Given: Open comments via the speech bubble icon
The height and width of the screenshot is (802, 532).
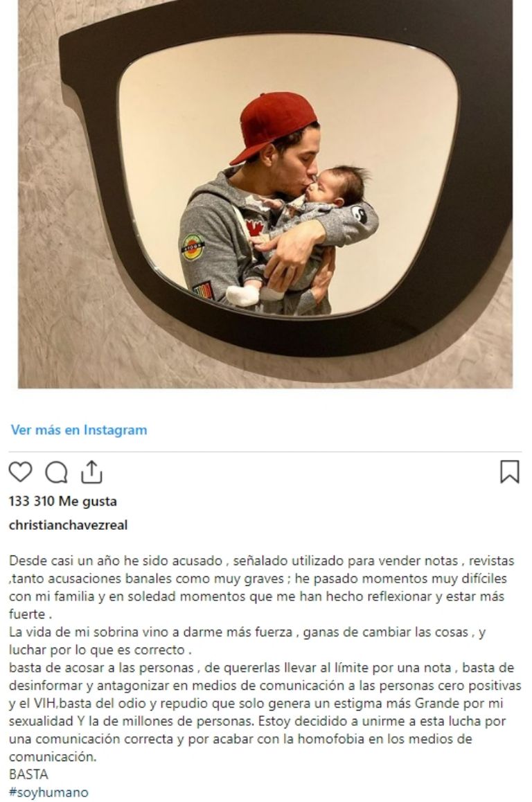Looking at the screenshot, I should click(x=56, y=472).
